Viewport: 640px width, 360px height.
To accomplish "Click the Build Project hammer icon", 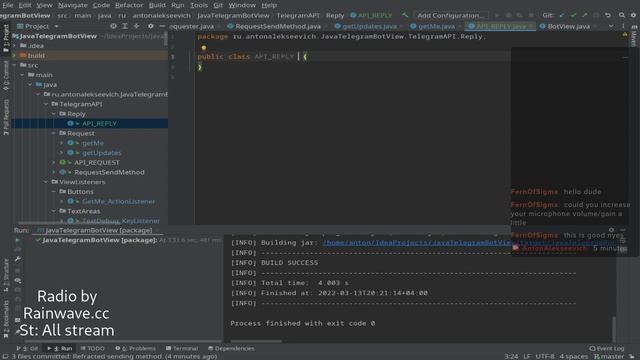I will (405, 15).
